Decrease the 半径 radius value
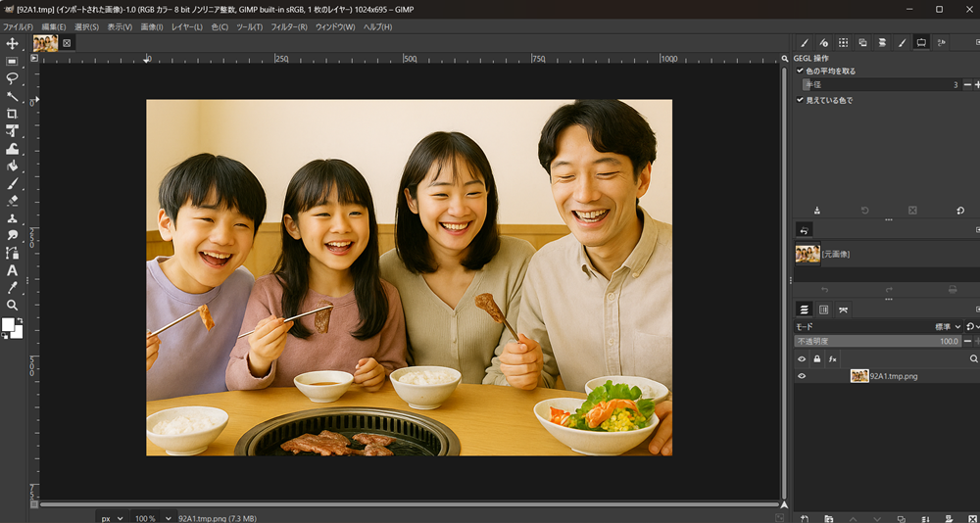This screenshot has height=523, width=980. [x=967, y=85]
